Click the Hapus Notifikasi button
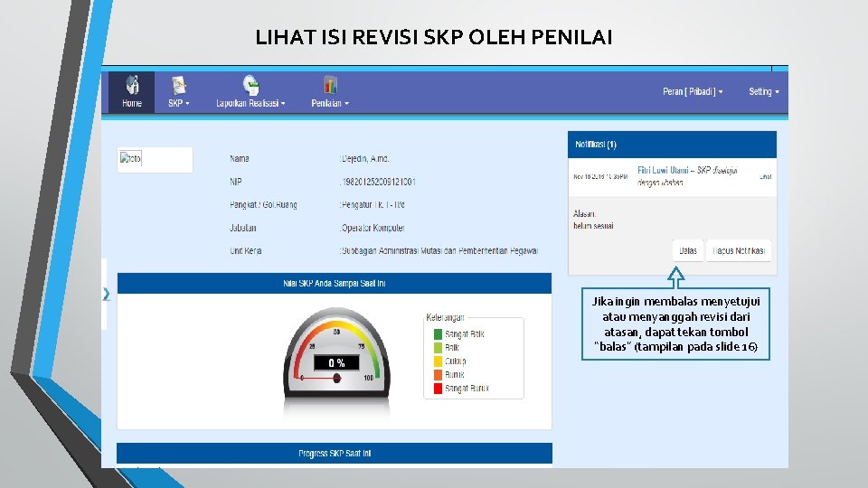This screenshot has width=868, height=488. 739,250
